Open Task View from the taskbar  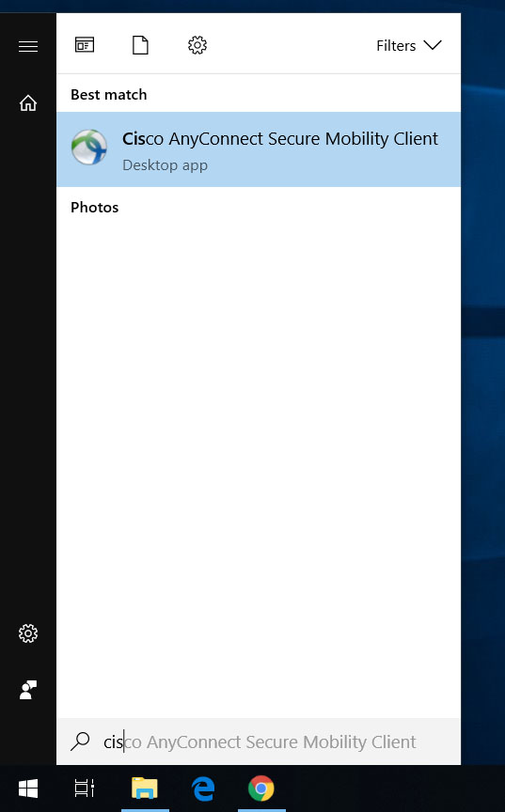tap(85, 789)
